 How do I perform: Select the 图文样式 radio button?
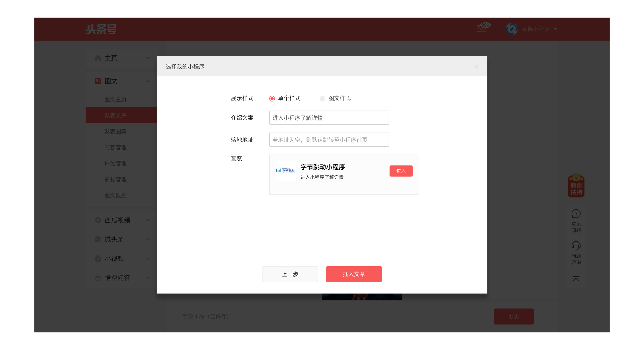322,99
